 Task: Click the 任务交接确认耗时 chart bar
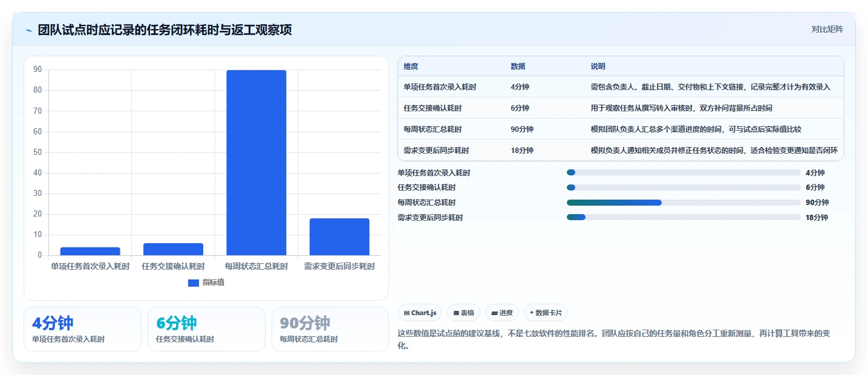(x=173, y=249)
